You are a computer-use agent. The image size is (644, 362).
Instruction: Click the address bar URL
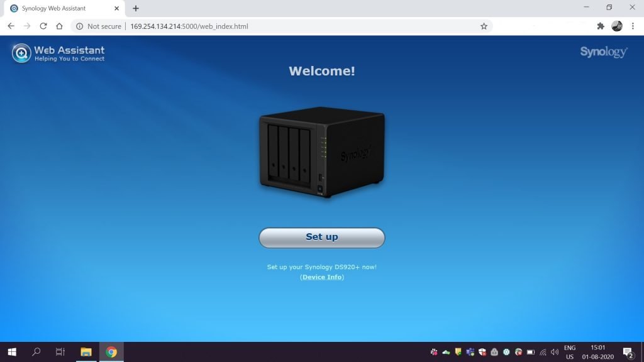(x=189, y=26)
